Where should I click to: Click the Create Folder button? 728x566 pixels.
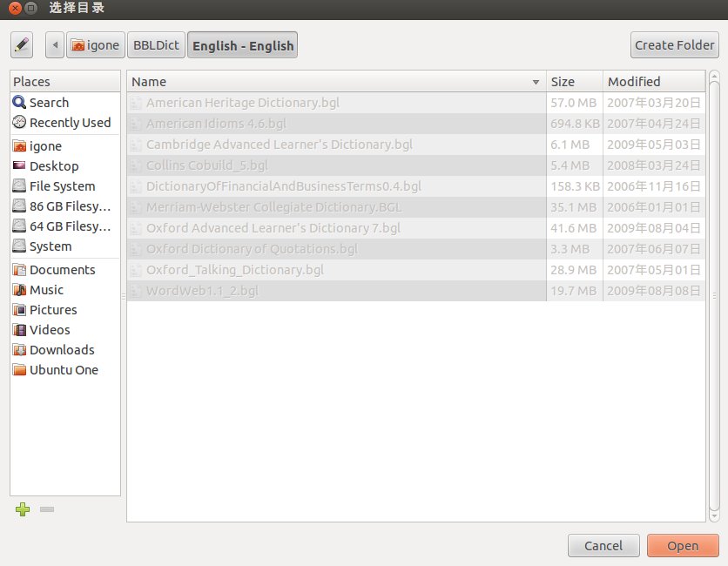pos(674,45)
